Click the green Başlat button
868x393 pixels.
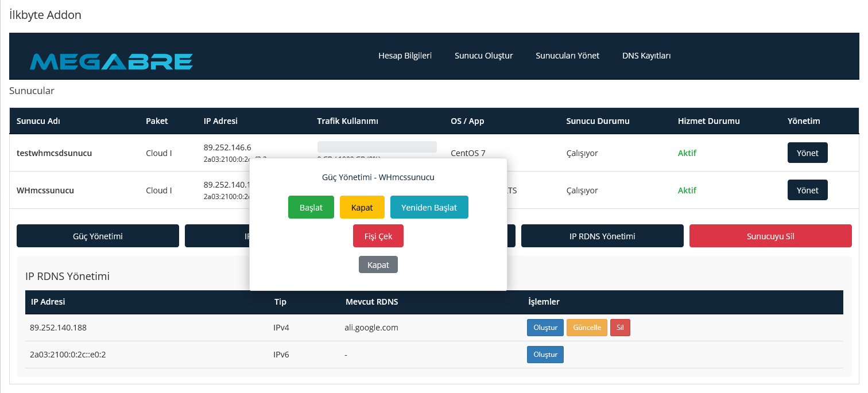pyautogui.click(x=311, y=208)
